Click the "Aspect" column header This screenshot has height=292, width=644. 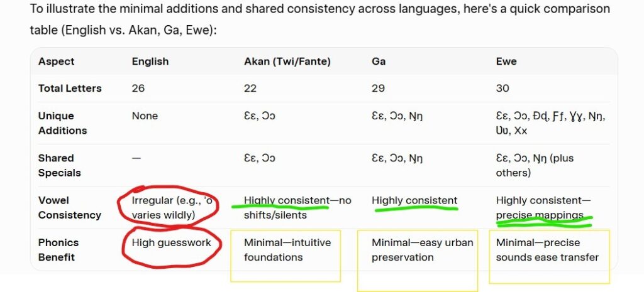tap(56, 62)
